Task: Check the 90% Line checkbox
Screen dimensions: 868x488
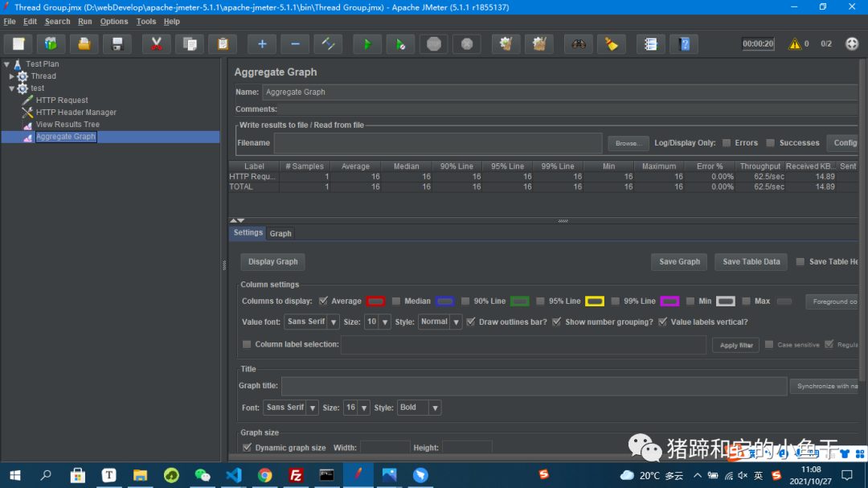Action: tap(465, 301)
